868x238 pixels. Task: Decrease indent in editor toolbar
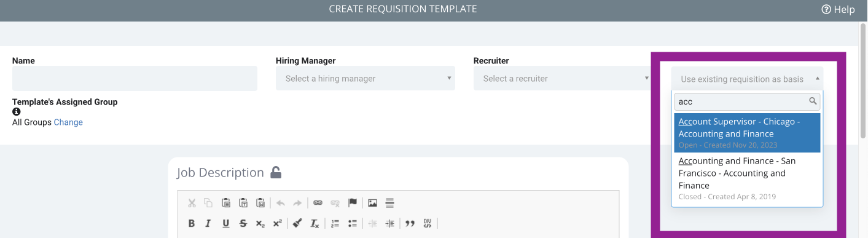coord(372,223)
